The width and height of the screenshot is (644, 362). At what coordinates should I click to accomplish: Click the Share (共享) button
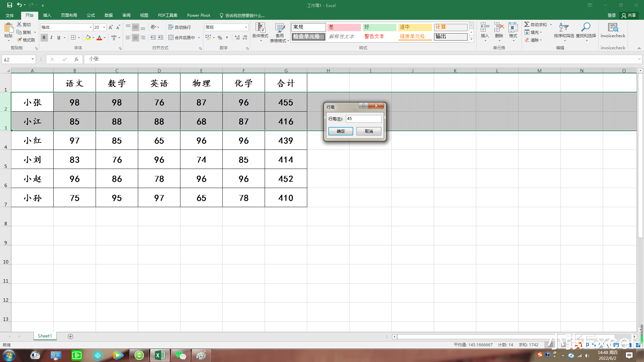click(x=629, y=15)
